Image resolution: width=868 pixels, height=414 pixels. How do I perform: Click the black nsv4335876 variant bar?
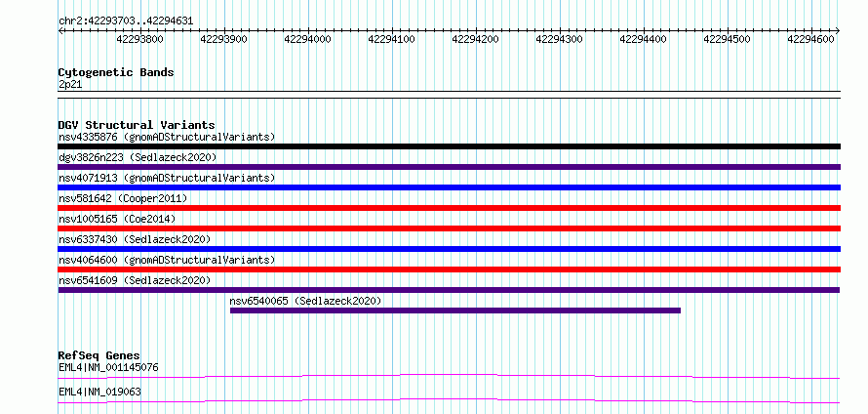click(x=449, y=146)
